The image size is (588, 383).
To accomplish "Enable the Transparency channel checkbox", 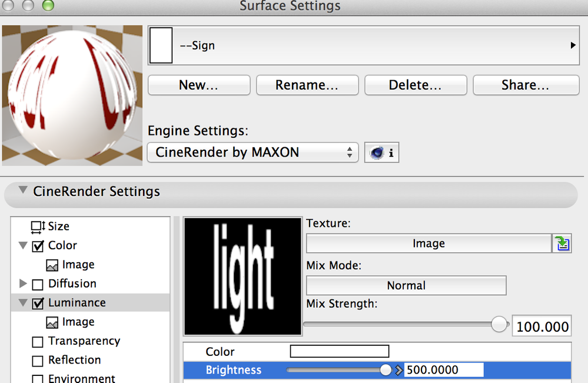I will tap(38, 341).
